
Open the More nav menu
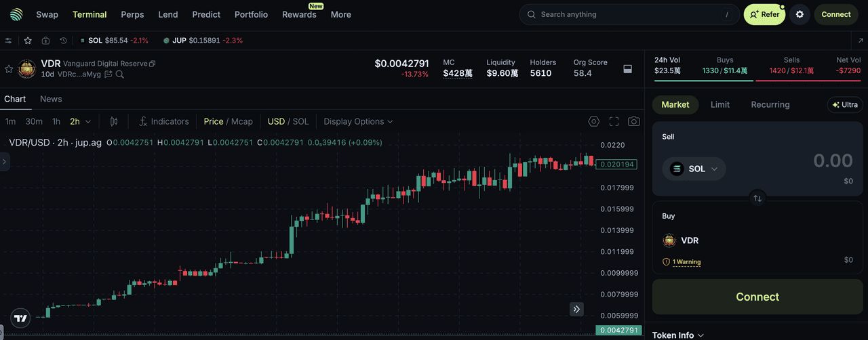pos(341,14)
